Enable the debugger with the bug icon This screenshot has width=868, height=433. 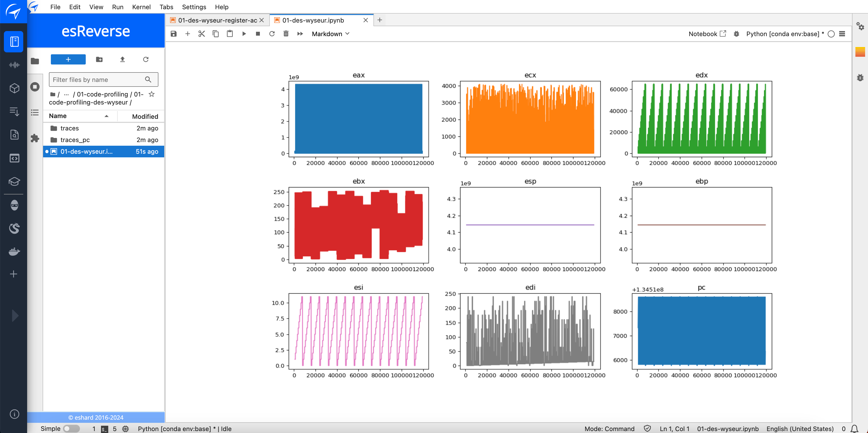pyautogui.click(x=736, y=34)
